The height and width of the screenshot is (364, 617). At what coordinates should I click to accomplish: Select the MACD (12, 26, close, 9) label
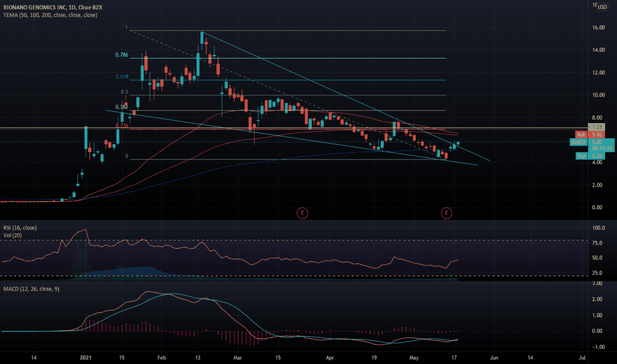tap(32, 289)
